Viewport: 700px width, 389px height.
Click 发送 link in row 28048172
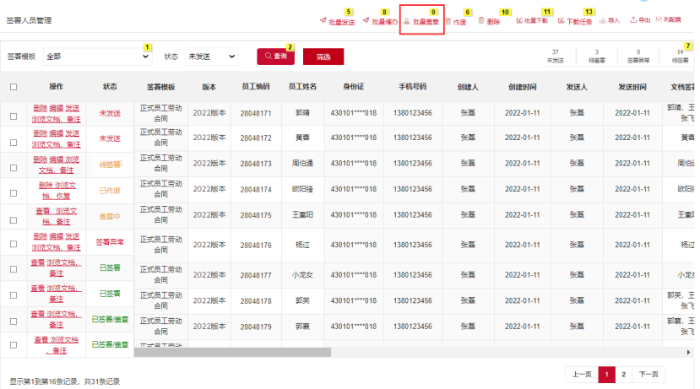(x=72, y=134)
